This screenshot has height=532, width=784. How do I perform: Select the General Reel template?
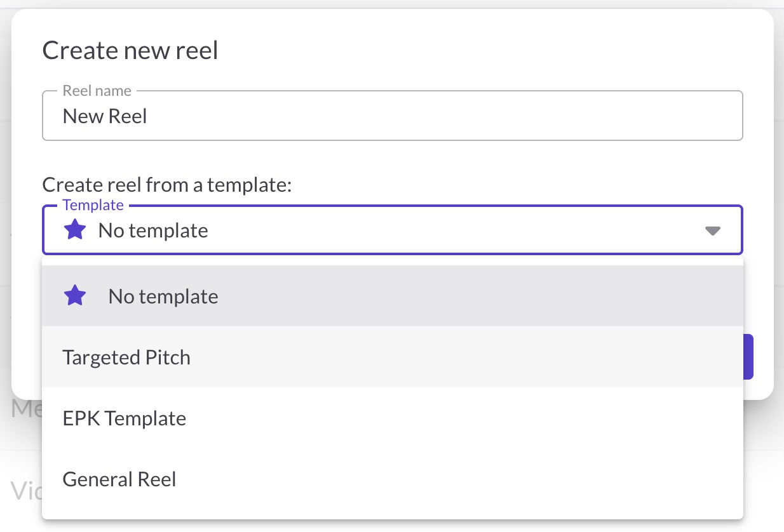(x=119, y=479)
